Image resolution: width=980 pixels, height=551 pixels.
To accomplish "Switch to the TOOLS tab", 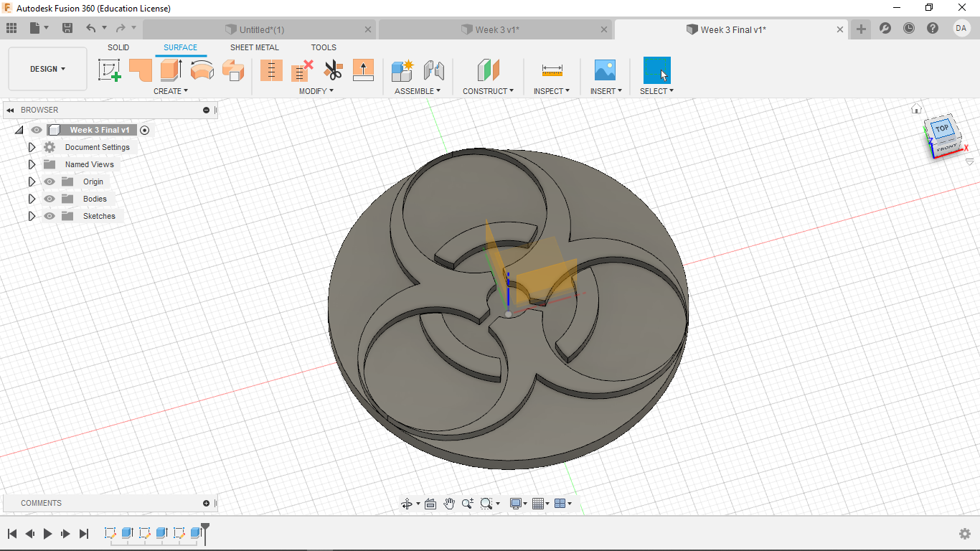I will pyautogui.click(x=324, y=47).
